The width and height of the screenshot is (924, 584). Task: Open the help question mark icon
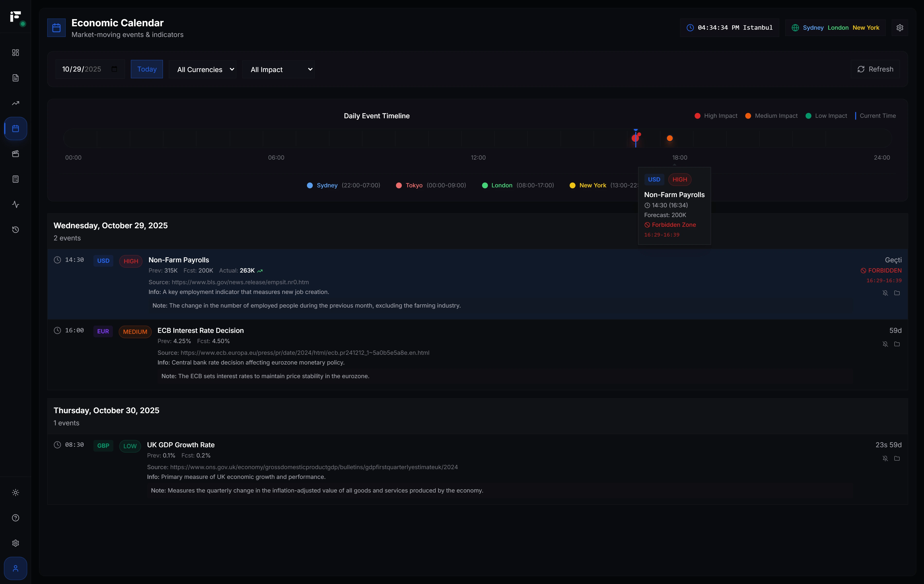pyautogui.click(x=15, y=518)
